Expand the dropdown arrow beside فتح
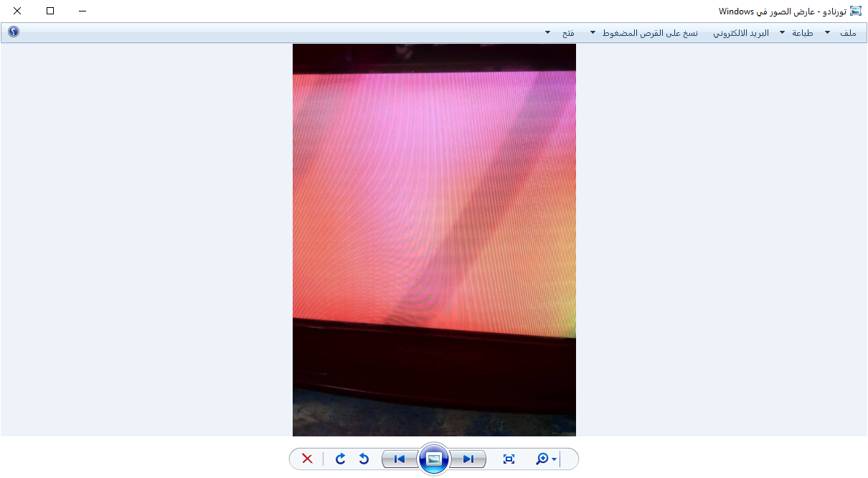 548,32
